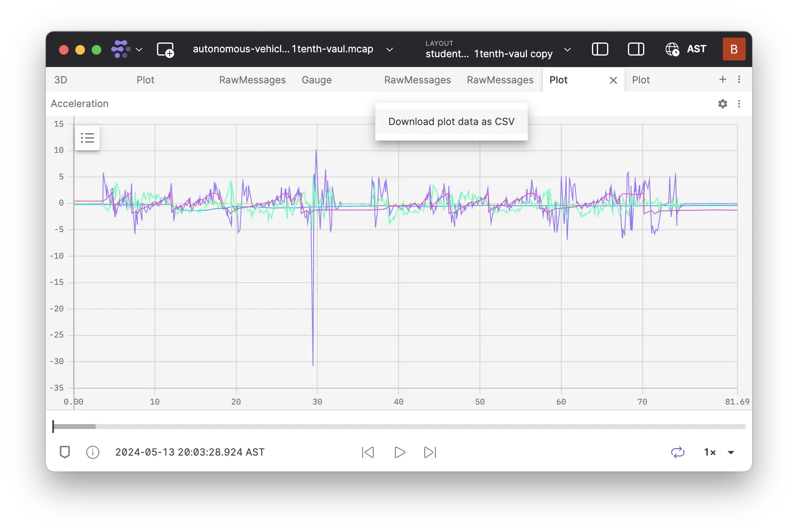Open the 1x playback speed dropdown
This screenshot has width=798, height=532.
[720, 452]
